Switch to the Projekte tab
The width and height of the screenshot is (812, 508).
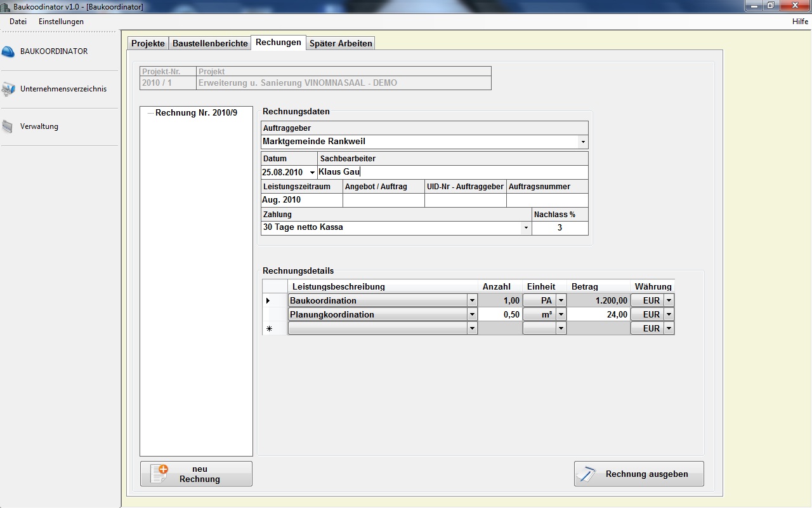click(148, 43)
